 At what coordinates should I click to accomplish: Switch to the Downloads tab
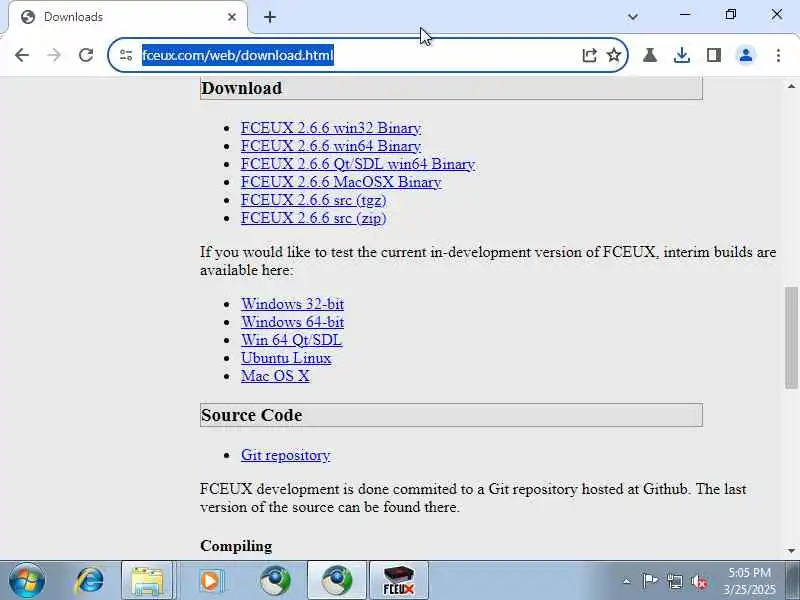point(128,17)
